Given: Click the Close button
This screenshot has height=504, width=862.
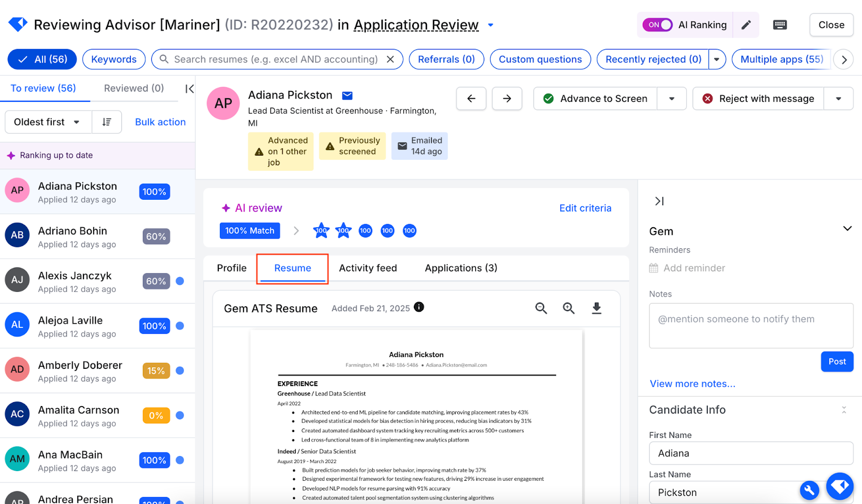Looking at the screenshot, I should point(831,25).
